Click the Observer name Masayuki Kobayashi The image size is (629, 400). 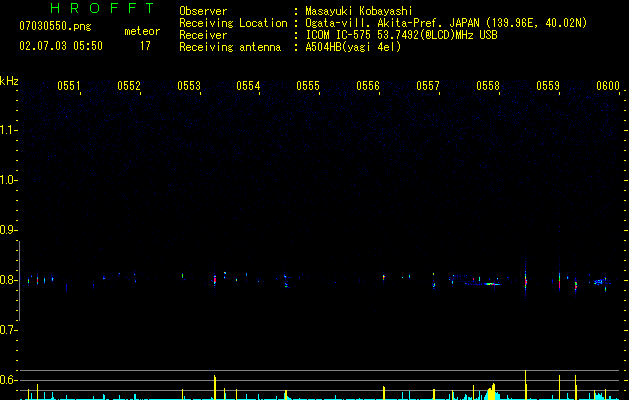359,11
